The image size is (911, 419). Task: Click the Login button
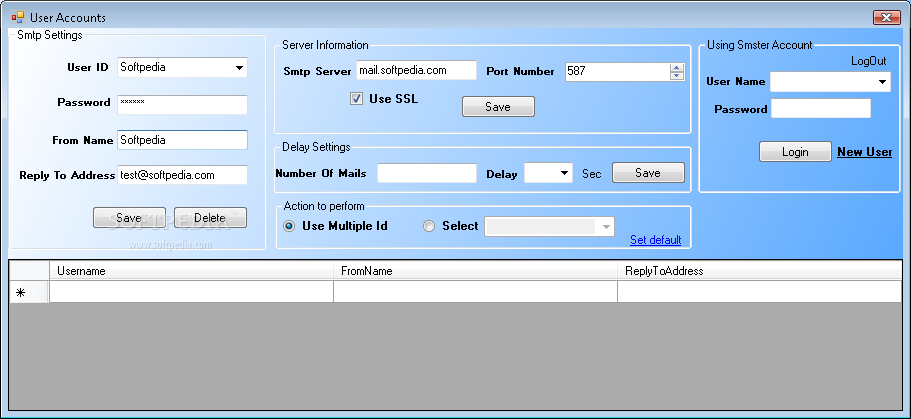pos(795,152)
